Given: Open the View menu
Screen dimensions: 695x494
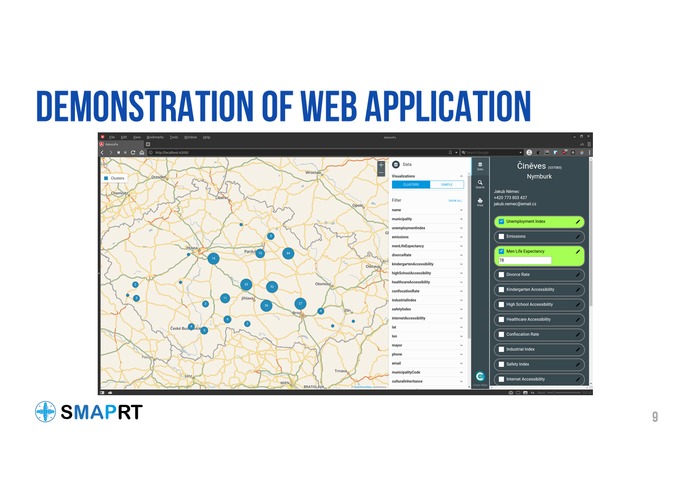Looking at the screenshot, I should tap(137, 137).
